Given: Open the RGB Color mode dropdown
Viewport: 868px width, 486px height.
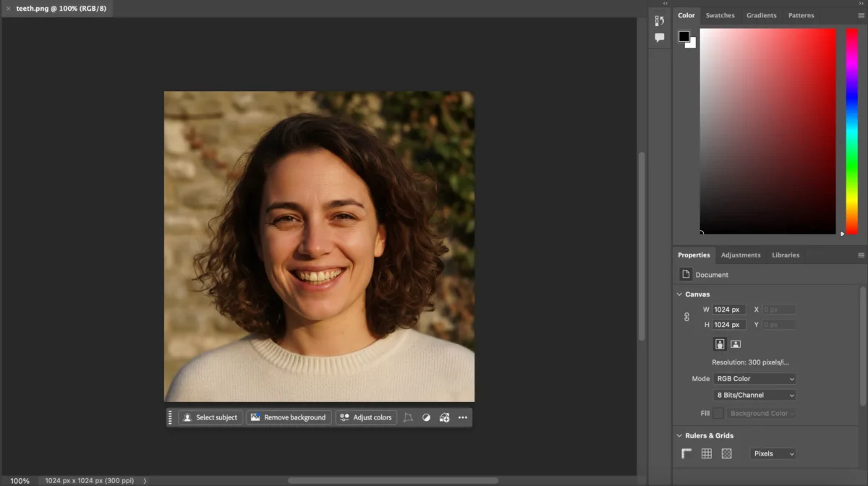Looking at the screenshot, I should (754, 379).
